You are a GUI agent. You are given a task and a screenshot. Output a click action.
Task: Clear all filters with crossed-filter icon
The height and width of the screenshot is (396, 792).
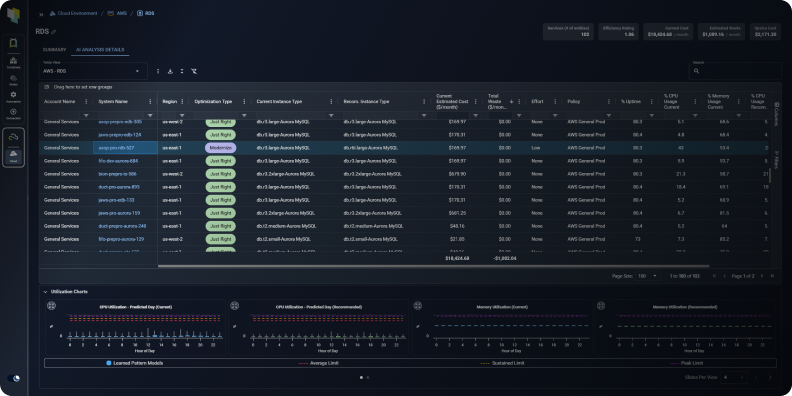coord(194,71)
